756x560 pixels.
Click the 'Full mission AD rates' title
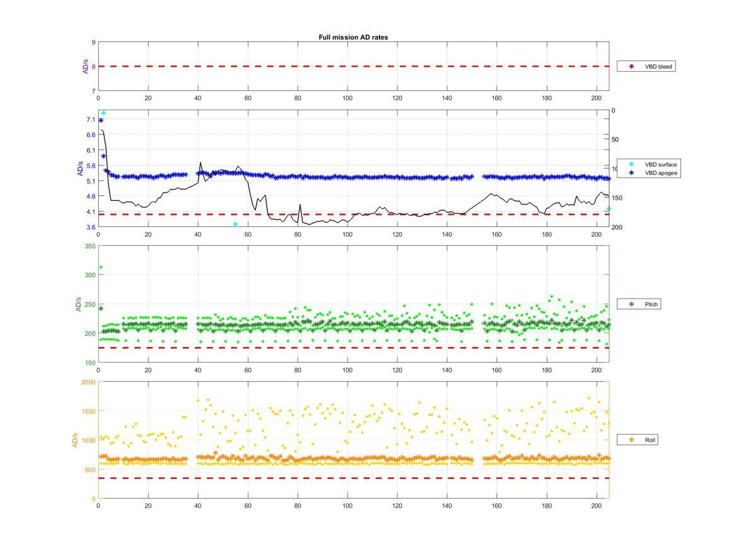[x=353, y=37]
